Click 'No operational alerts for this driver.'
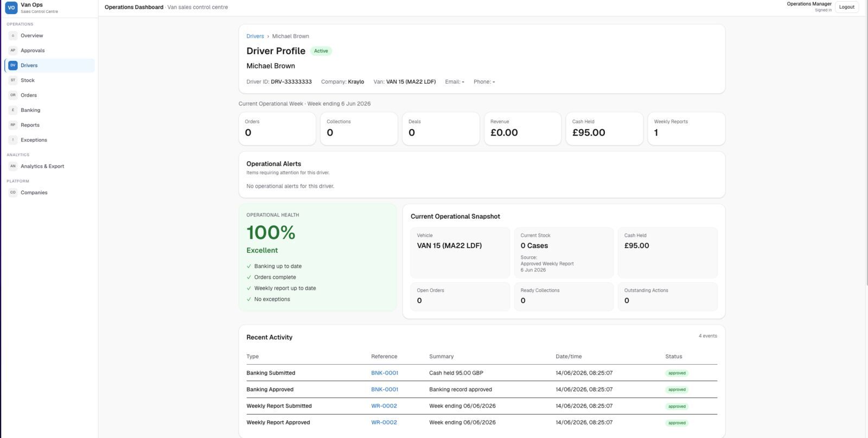 coord(290,186)
